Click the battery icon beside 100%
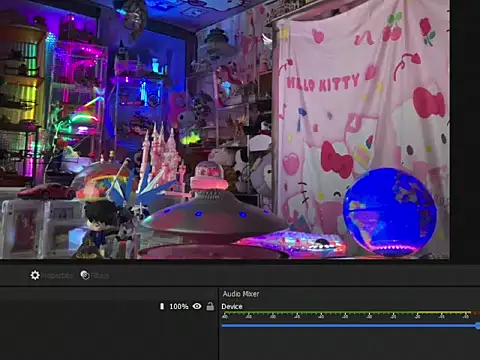The image size is (480, 360). coord(162,306)
